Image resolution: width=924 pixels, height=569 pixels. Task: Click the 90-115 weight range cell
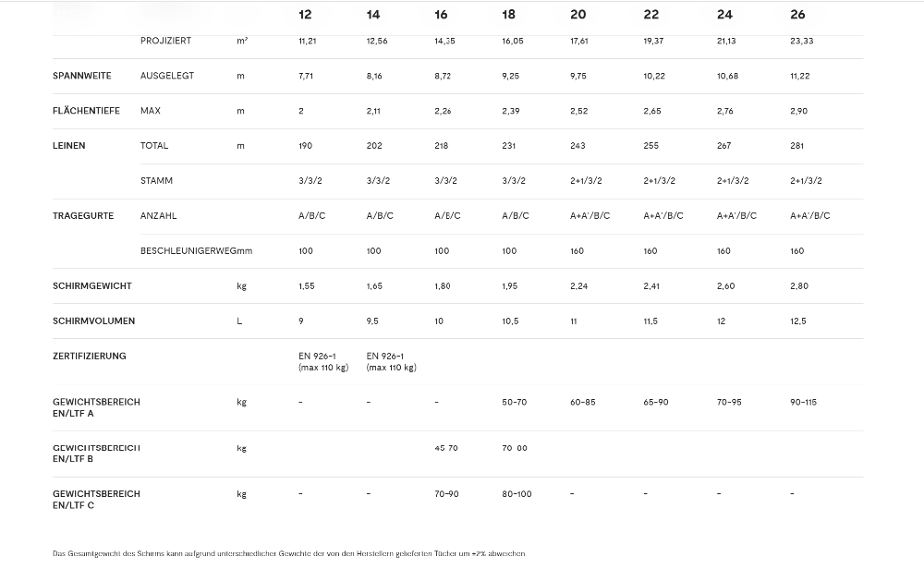pos(803,403)
